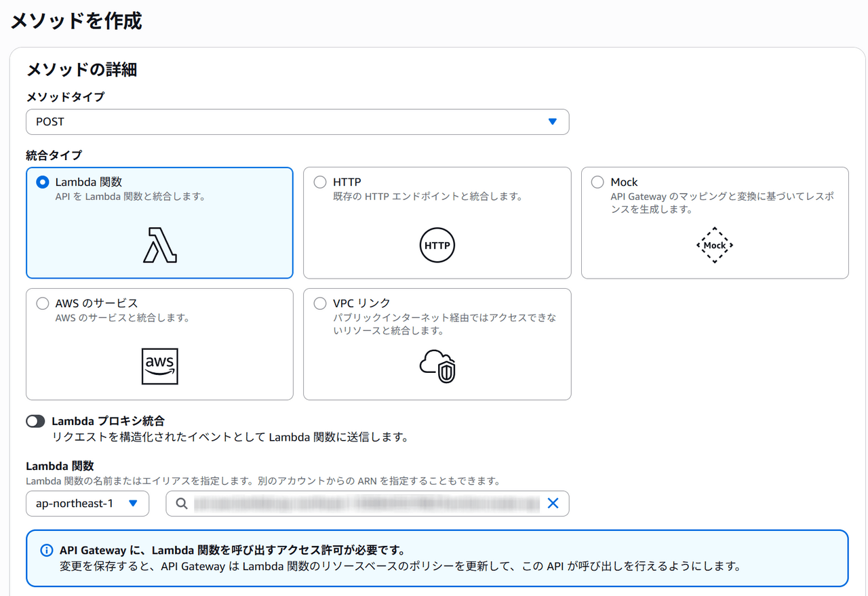Click 'API を Lambda 関数と統合します。' description

click(x=130, y=197)
